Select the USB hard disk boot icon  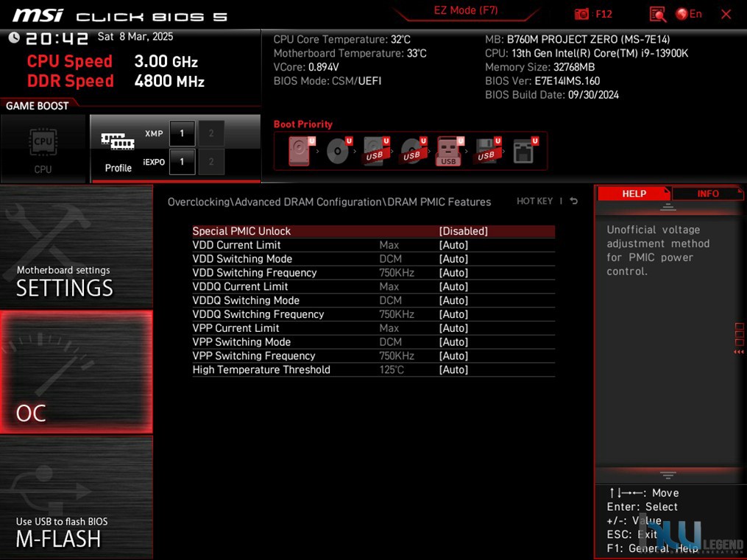376,151
